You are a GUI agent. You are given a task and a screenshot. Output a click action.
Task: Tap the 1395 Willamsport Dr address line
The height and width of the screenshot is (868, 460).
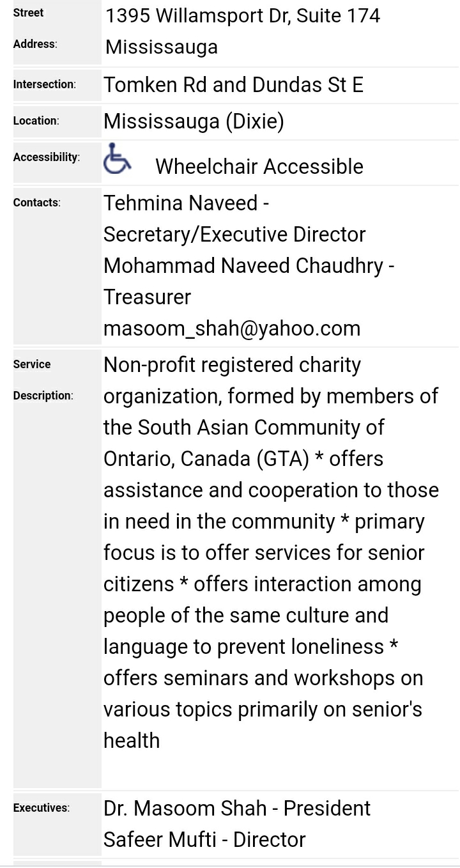coord(242,16)
